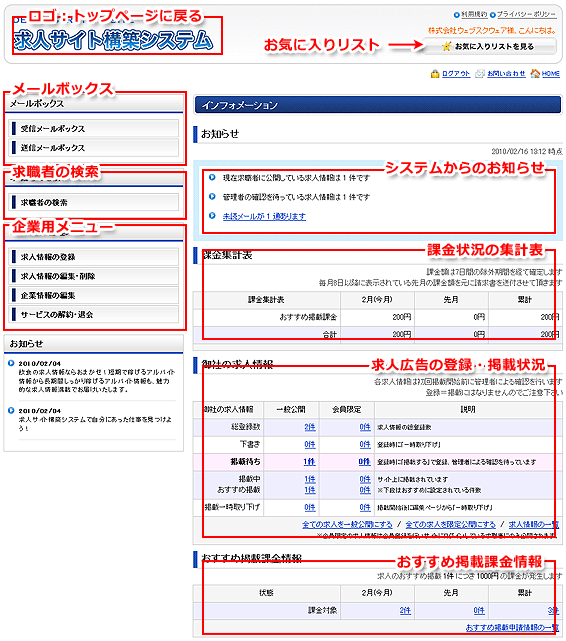The height and width of the screenshot is (641, 566).
Task: Open 受信メールボックス in the sidebar
Action: point(94,128)
